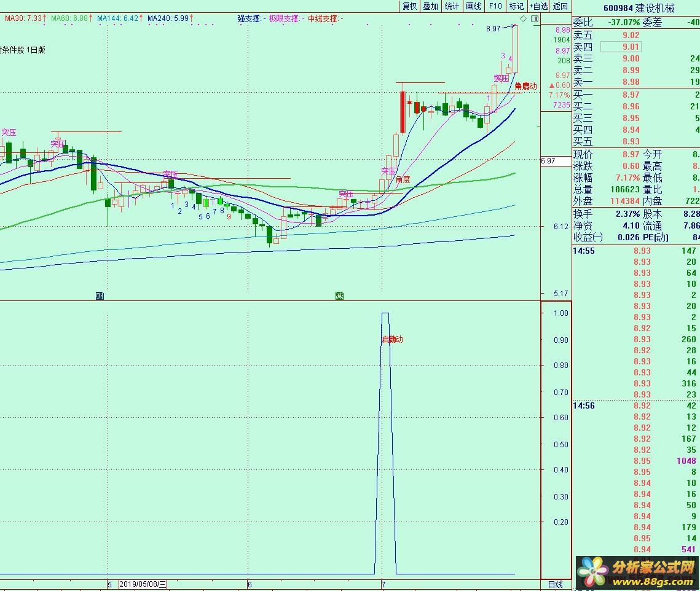Select the MA144: 6.42 indicator label

[x=120, y=18]
